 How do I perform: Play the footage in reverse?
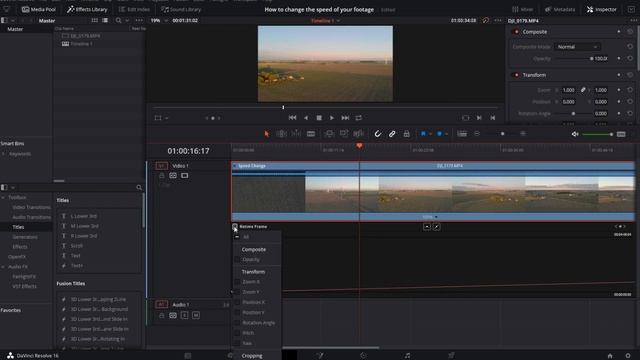pyautogui.click(x=306, y=118)
